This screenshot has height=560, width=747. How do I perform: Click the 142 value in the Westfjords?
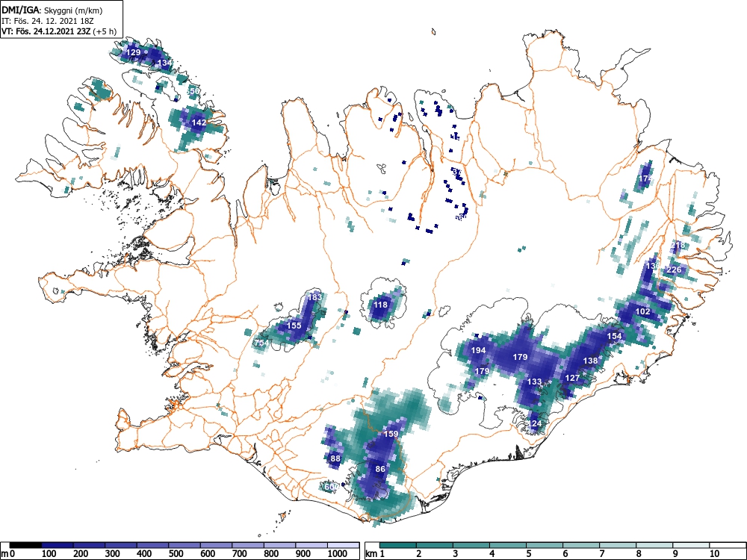pyautogui.click(x=199, y=122)
